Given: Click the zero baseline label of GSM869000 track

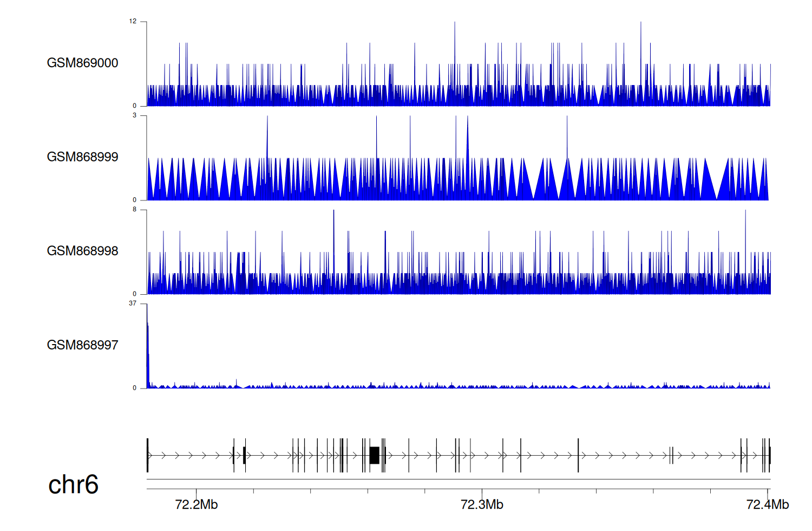Looking at the screenshot, I should (135, 106).
